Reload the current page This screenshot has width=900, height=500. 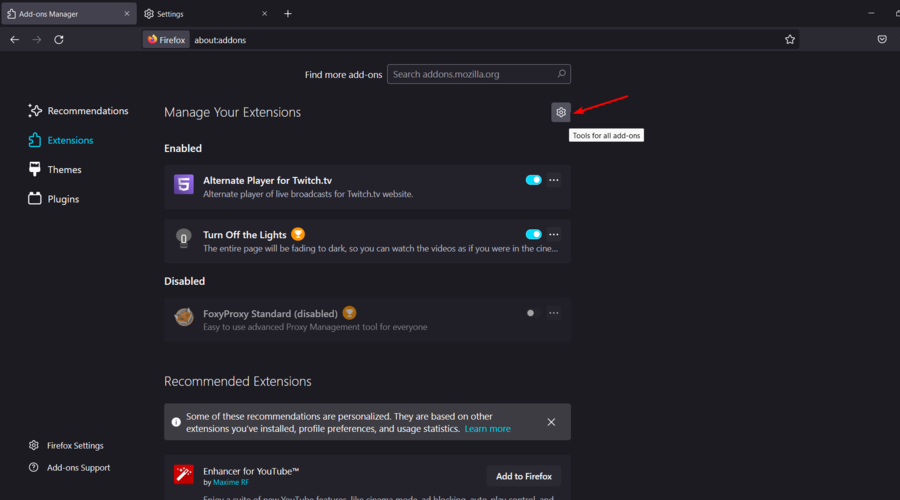(59, 40)
